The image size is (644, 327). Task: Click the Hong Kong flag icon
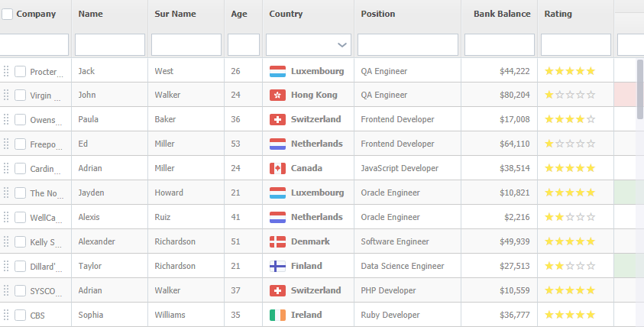point(277,96)
